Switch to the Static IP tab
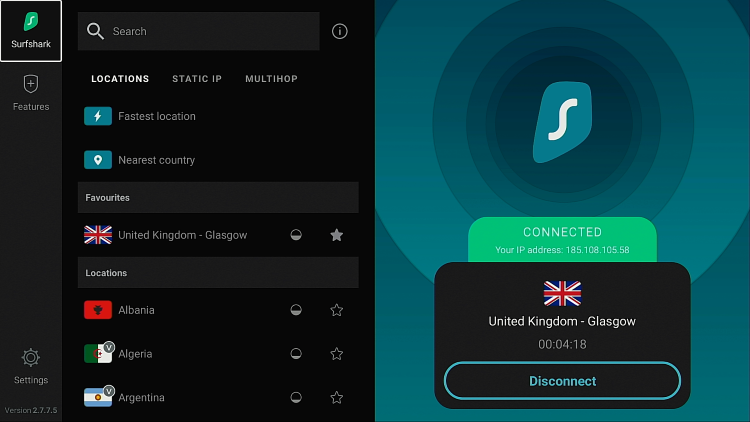The height and width of the screenshot is (422, 750). (197, 79)
